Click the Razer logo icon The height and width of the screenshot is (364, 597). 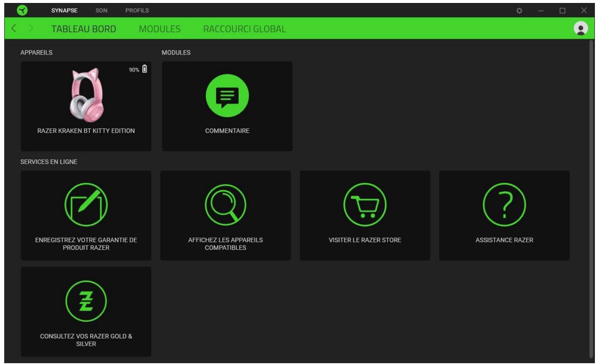(x=22, y=10)
